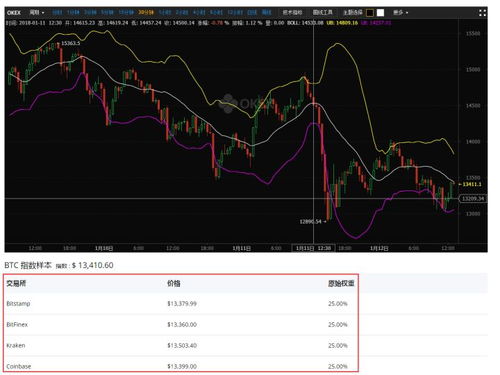Click the 13209.34 crosshair price label
This screenshot has width=500, height=375.
[473, 199]
